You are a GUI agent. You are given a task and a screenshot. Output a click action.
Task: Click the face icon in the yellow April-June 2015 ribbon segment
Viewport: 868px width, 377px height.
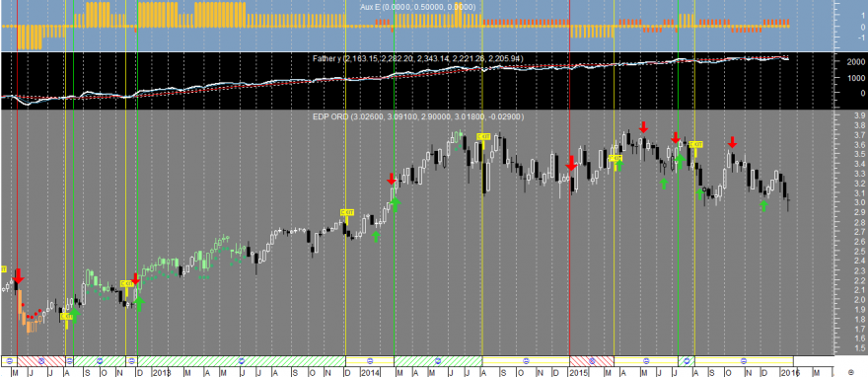tap(645, 360)
